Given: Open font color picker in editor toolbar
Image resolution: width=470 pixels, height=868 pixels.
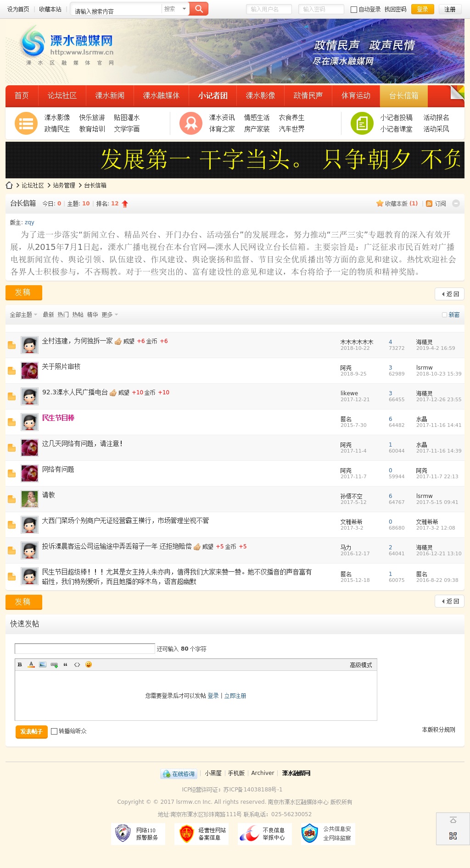Looking at the screenshot, I should (x=31, y=664).
